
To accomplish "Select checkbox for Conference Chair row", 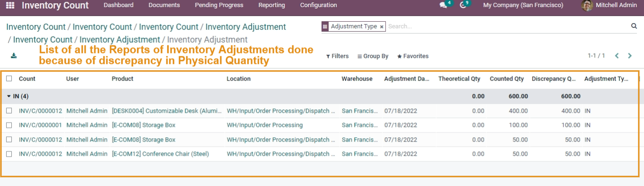I will coord(9,154).
